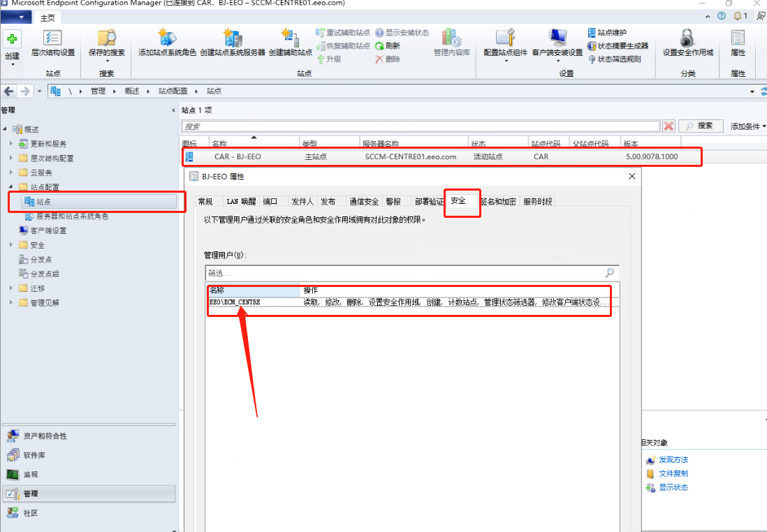Click the Search (搜索) button
The height and width of the screenshot is (532, 767).
pyautogui.click(x=701, y=126)
